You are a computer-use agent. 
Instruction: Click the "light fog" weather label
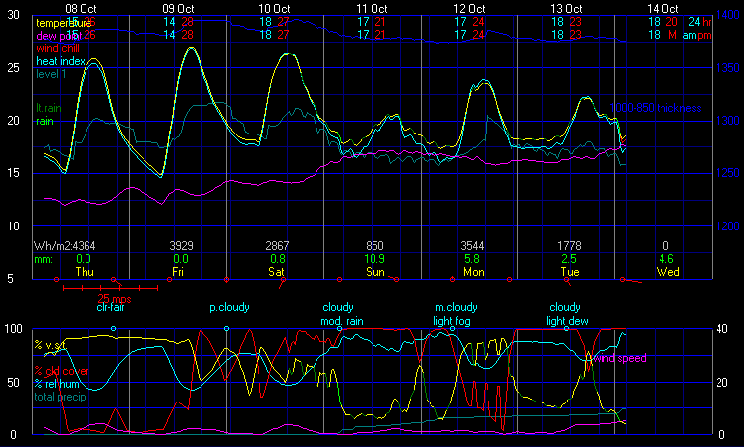click(452, 321)
